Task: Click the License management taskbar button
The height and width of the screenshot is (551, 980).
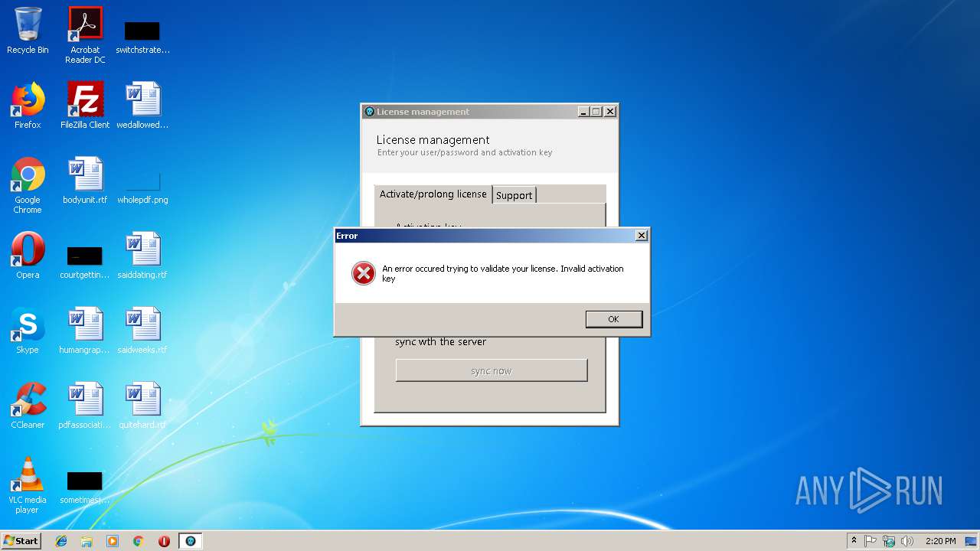Action: click(191, 541)
